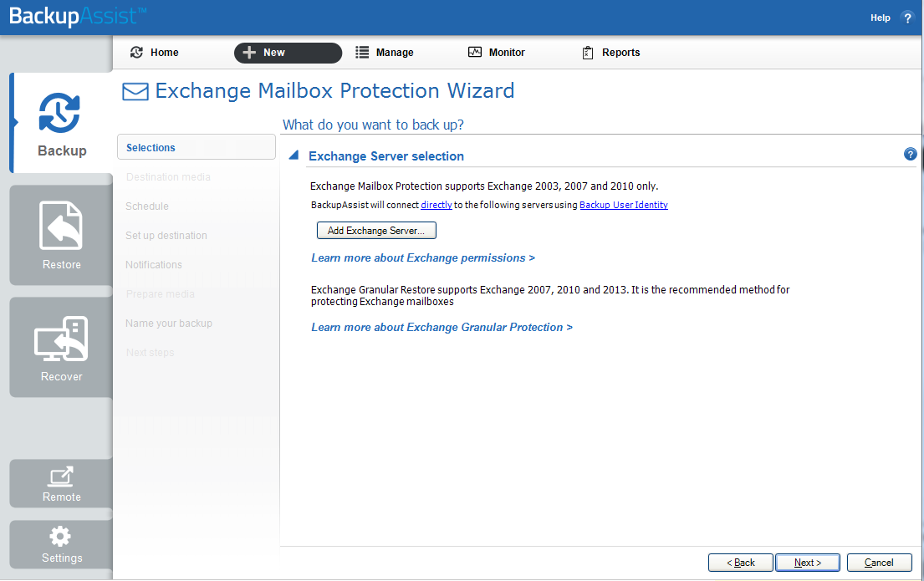The height and width of the screenshot is (581, 924).
Task: Select the Set up destination step
Action: 166,235
